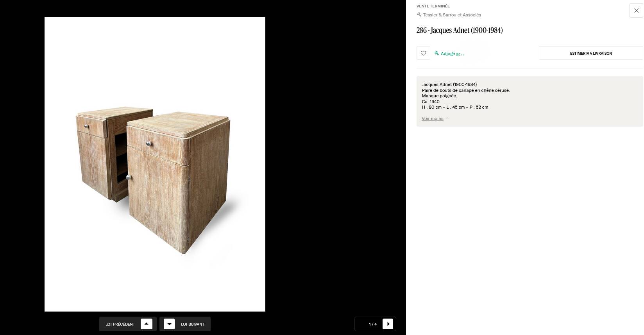
Task: Click description line Paire de bouts de canapé
Action: tap(466, 90)
